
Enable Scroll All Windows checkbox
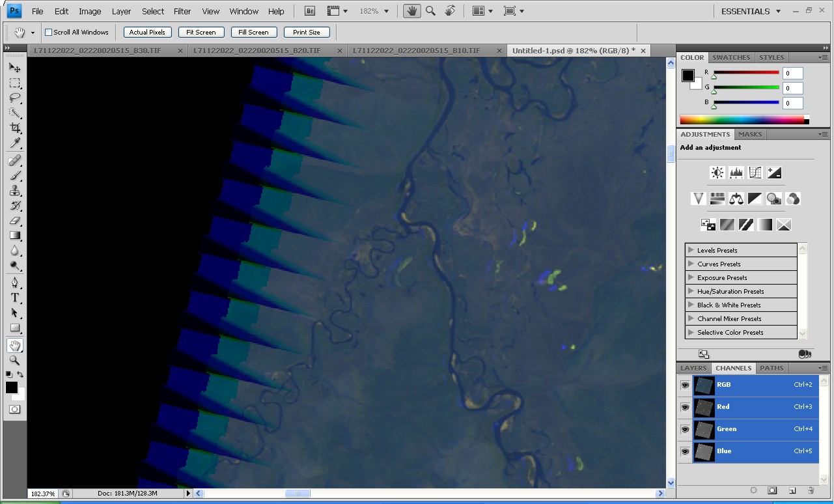pos(48,32)
